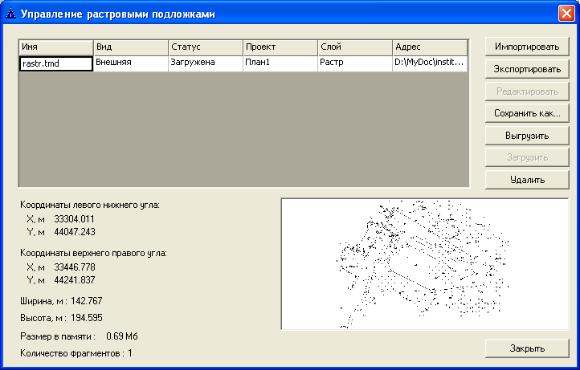This screenshot has height=370, width=580.
Task: Select the Растр layer cell
Action: 355,63
